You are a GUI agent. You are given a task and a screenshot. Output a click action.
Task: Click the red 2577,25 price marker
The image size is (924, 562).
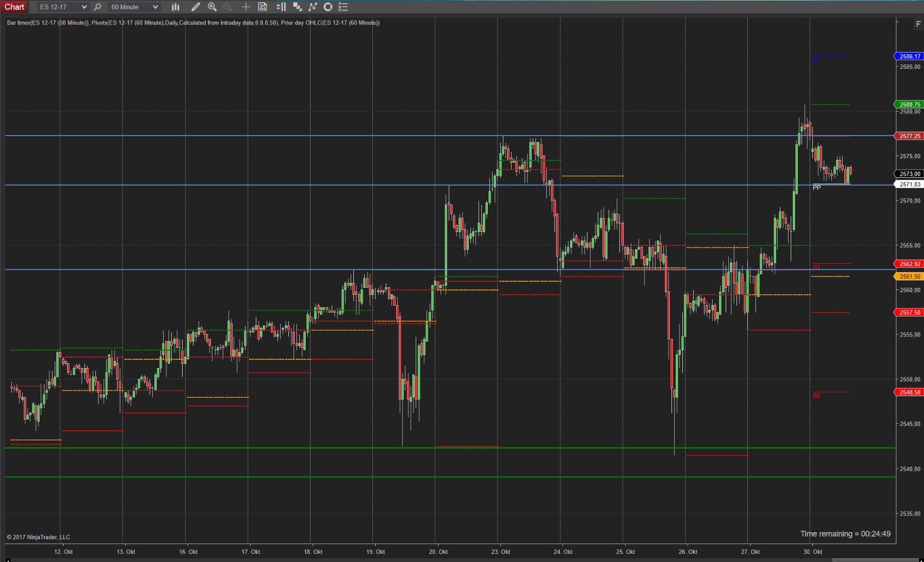908,136
